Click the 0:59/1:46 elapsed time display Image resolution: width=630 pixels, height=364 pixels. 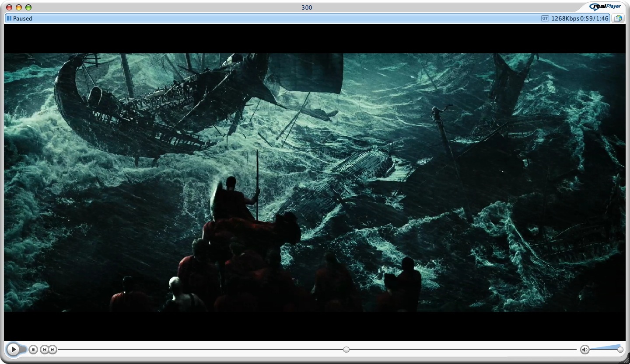pos(594,18)
